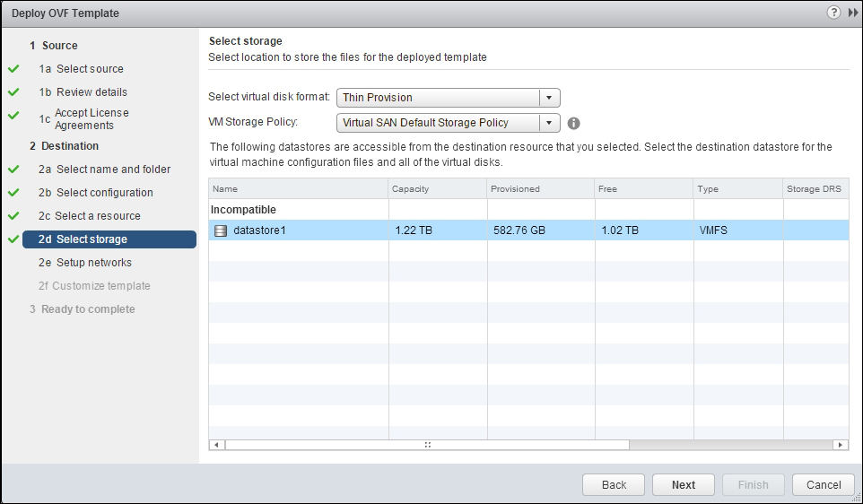Expand the VM Storage Policy dropdown arrow
This screenshot has width=863, height=504.
pos(549,123)
